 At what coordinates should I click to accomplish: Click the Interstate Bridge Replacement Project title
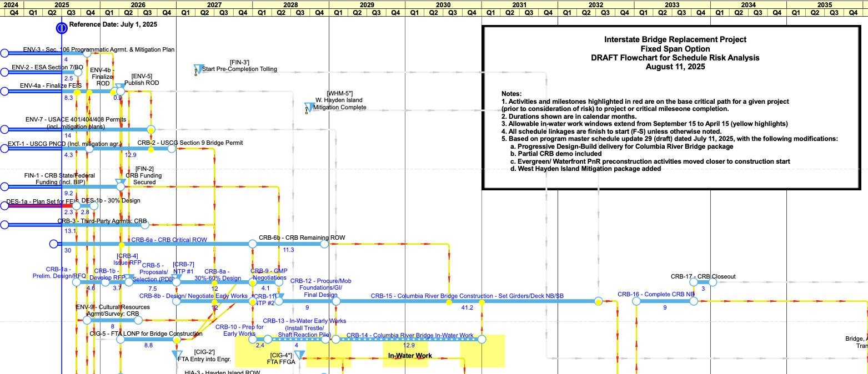pos(675,39)
